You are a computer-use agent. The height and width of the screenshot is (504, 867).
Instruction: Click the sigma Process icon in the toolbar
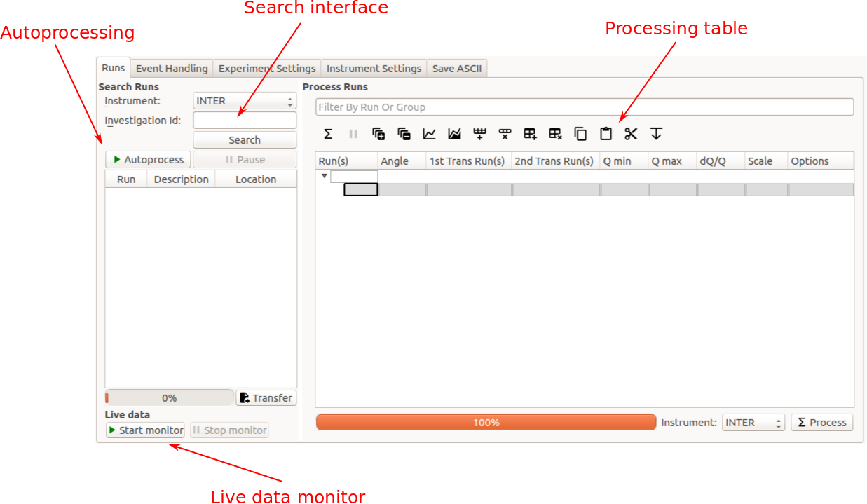[328, 134]
